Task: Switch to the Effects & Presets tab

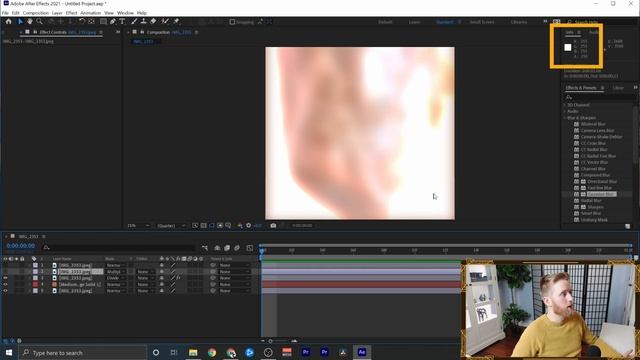Action: click(x=581, y=88)
